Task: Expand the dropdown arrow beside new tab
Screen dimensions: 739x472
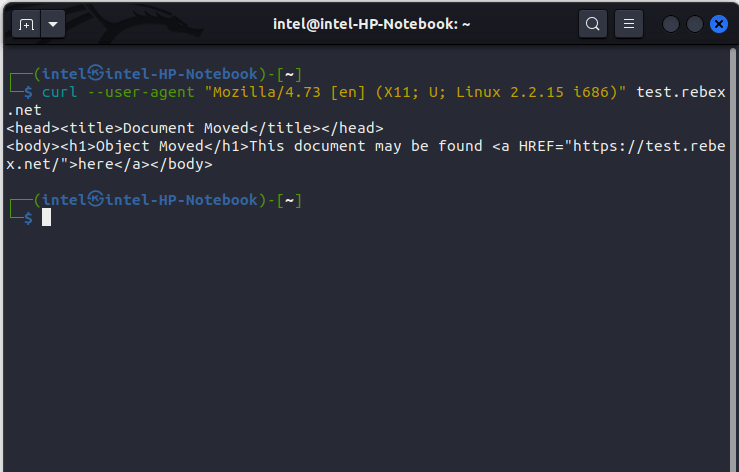Action: point(53,23)
